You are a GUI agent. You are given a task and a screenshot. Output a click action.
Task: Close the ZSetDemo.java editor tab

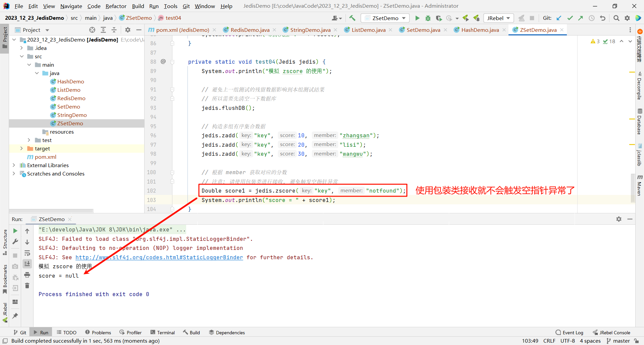(562, 30)
